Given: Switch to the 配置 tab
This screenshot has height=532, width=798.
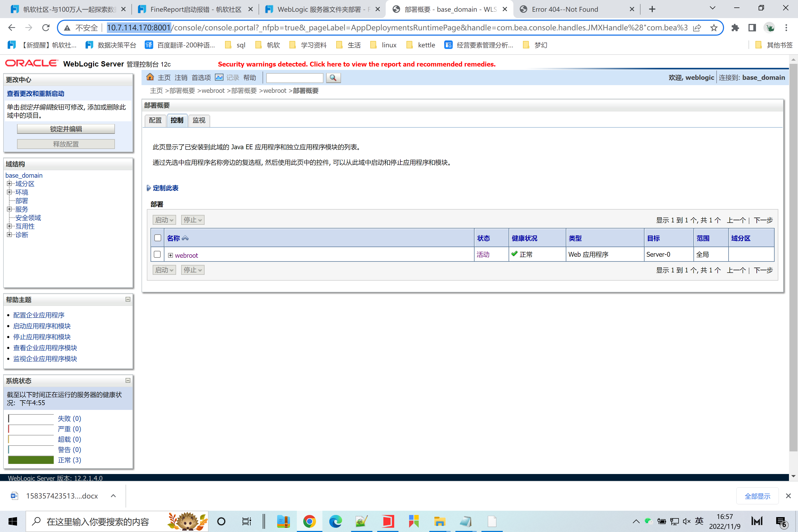Looking at the screenshot, I should 155,120.
